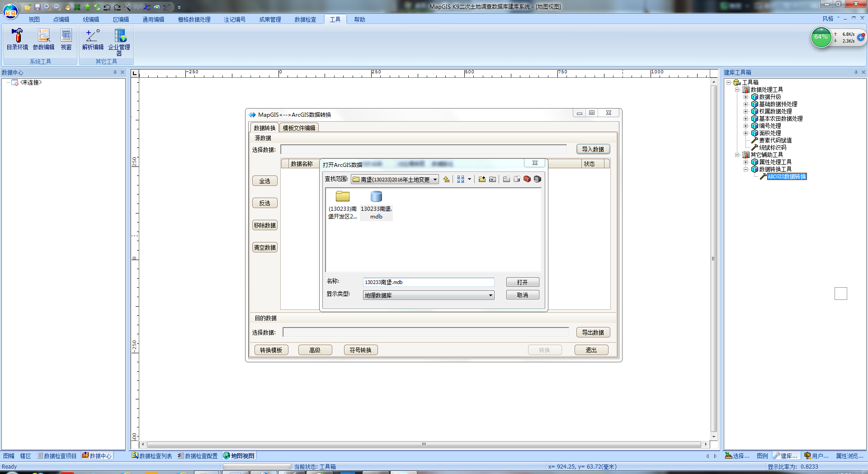The width and height of the screenshot is (868, 474).
Task: Open the 视图 ribbon tab
Action: pos(34,19)
